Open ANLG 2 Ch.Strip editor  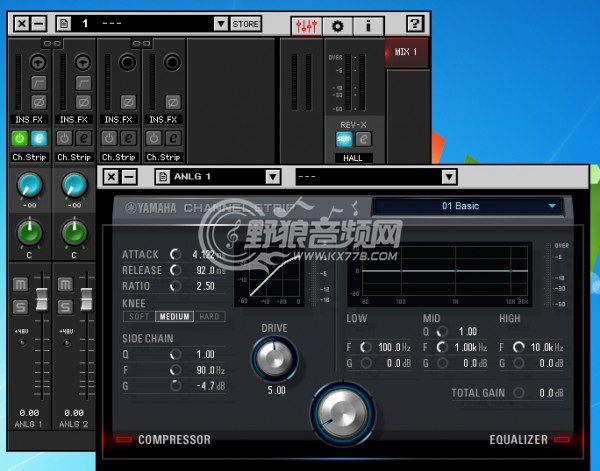click(84, 138)
